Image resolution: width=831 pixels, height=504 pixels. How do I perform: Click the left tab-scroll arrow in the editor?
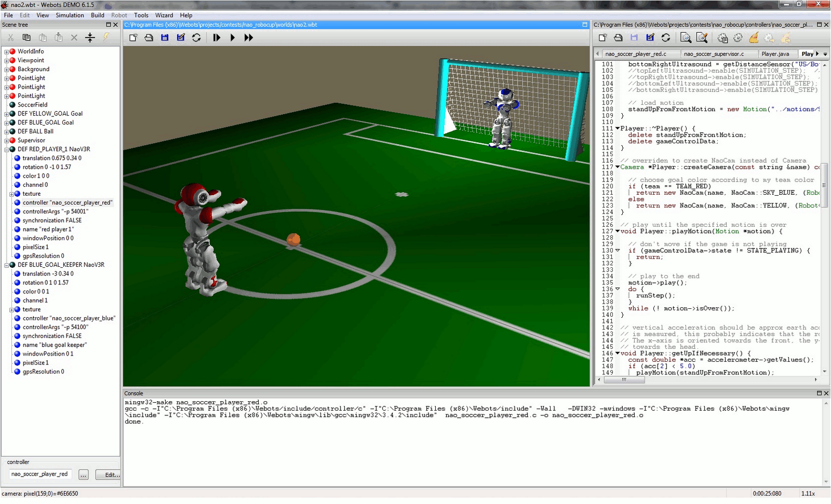597,54
